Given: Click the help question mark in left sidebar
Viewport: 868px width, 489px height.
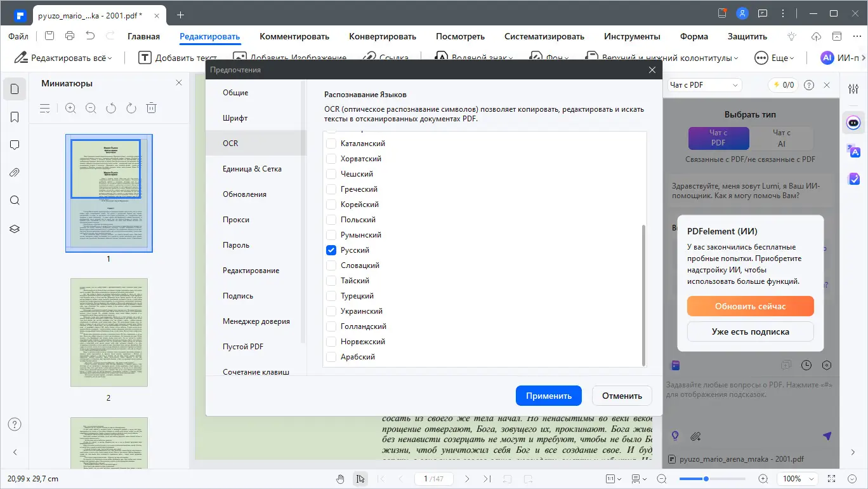Looking at the screenshot, I should 15,424.
